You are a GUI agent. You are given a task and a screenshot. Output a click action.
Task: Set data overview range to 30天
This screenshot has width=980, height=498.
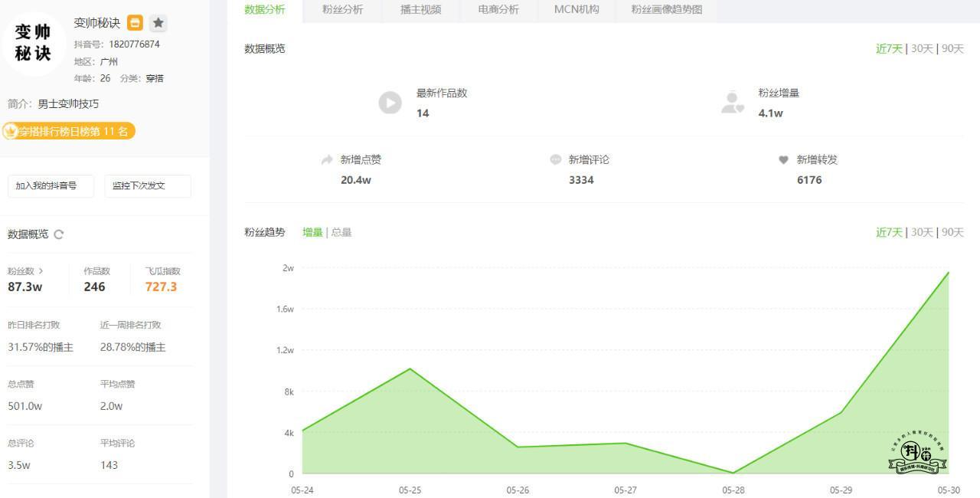(922, 48)
